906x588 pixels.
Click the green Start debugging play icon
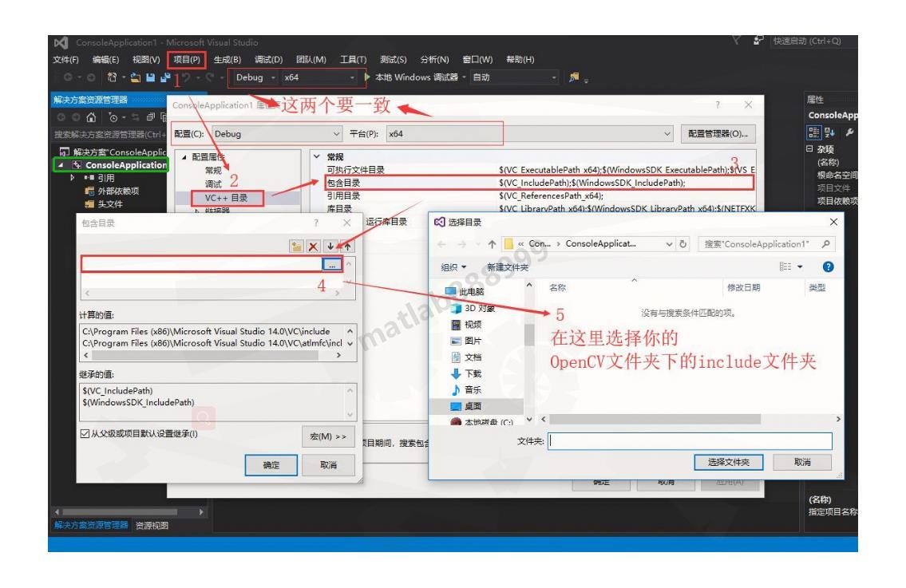pyautogui.click(x=367, y=77)
